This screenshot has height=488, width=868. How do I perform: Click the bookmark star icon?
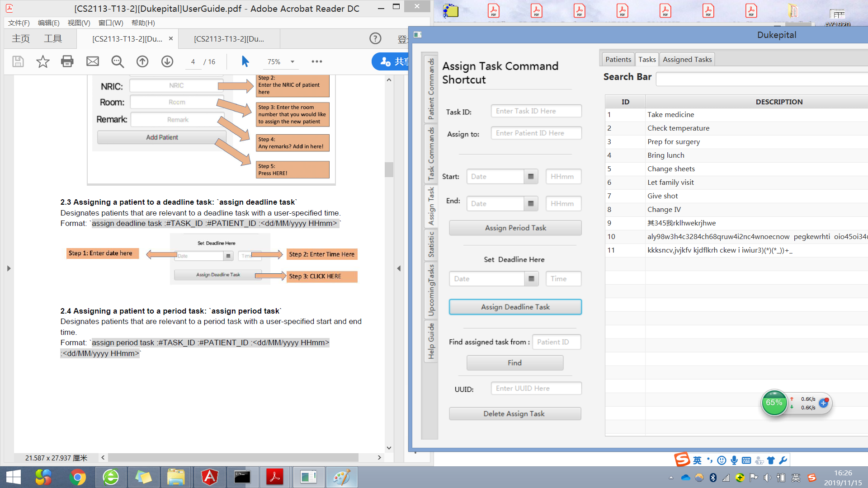[43, 61]
